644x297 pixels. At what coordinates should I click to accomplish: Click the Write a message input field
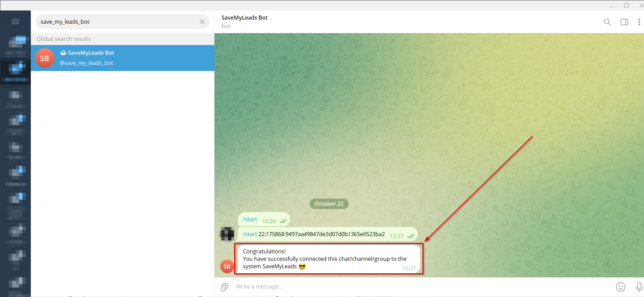[407, 287]
